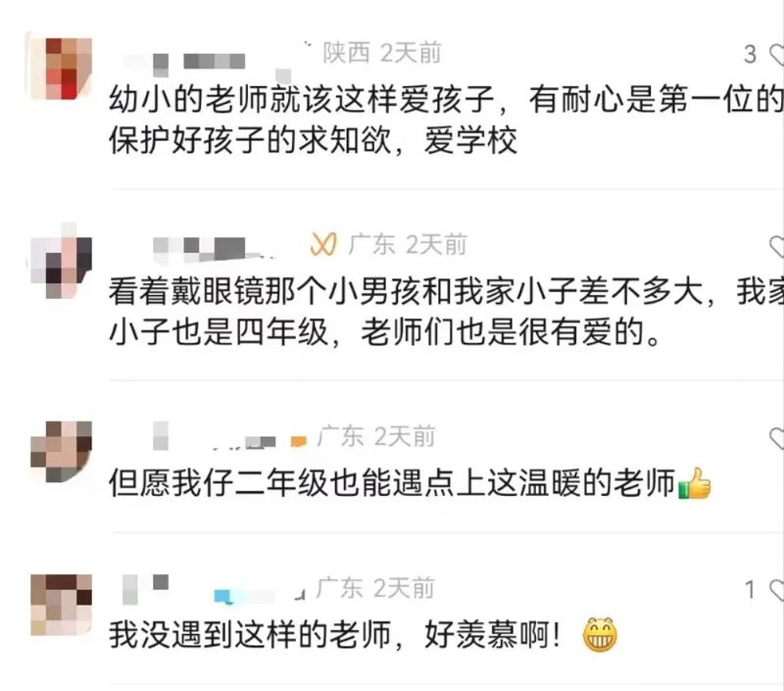Like the comment with the grinning emoji
Image resolution: width=784 pixels, height=691 pixels.
[x=776, y=590]
